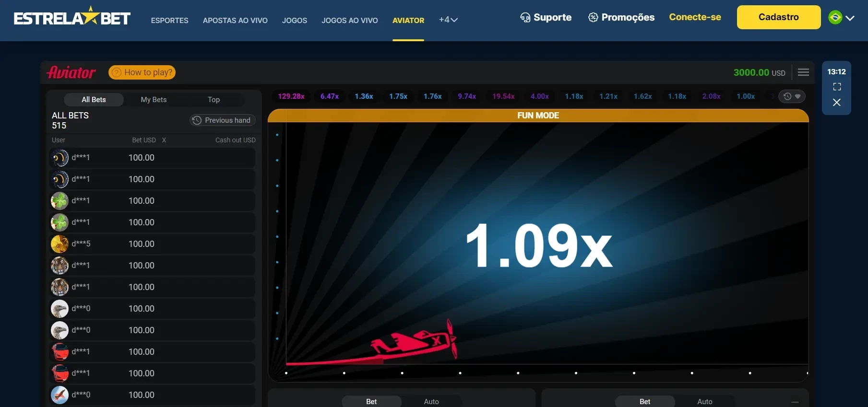Click the 3000.00 USD balance
The width and height of the screenshot is (868, 407).
coord(759,72)
